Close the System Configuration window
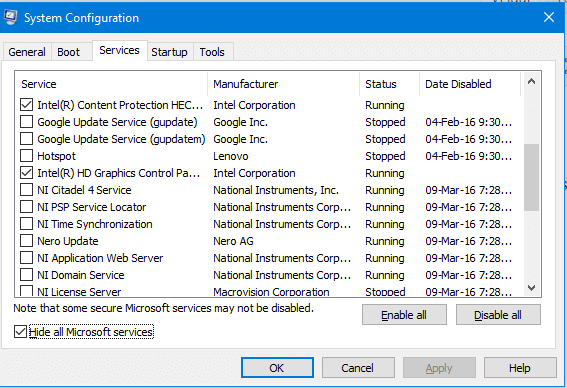This screenshot has width=567, height=388. click(549, 17)
